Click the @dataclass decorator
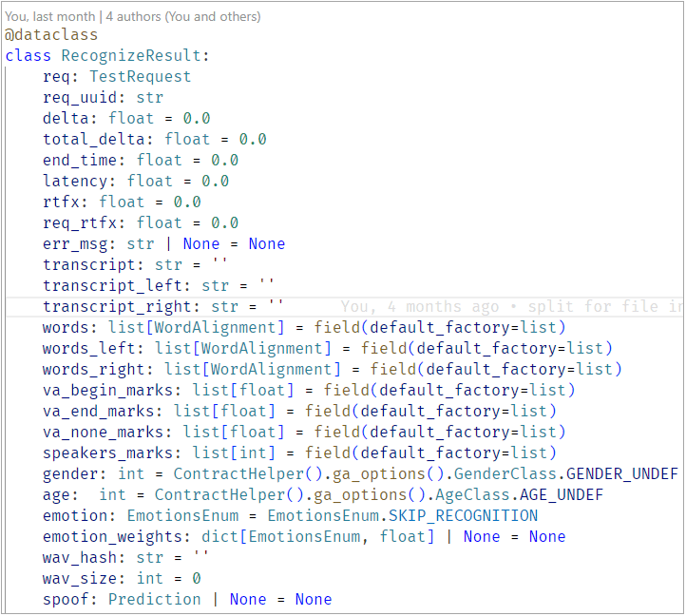Image resolution: width=686 pixels, height=616 pixels. click(x=51, y=34)
